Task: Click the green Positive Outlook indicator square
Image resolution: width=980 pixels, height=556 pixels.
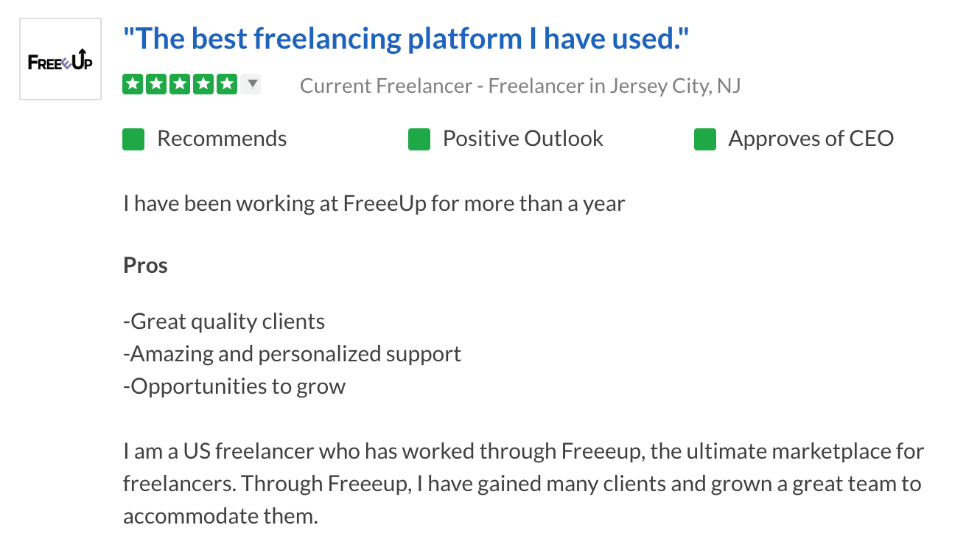Action: [x=419, y=139]
